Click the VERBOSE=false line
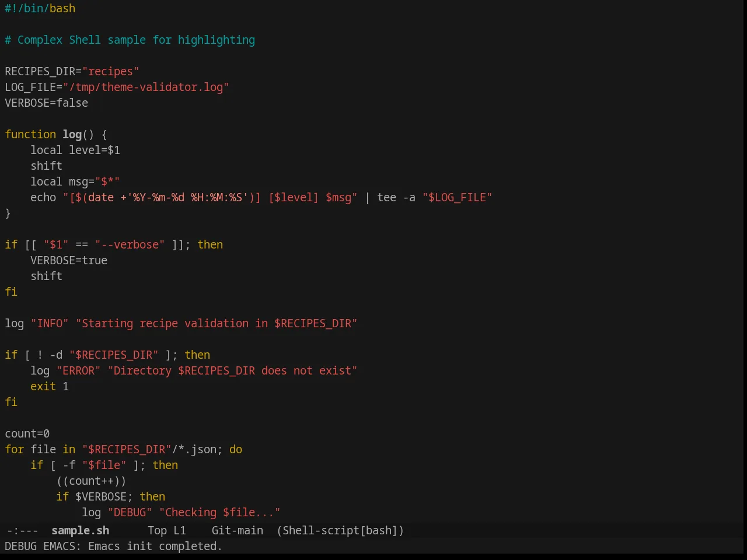 [x=47, y=103]
